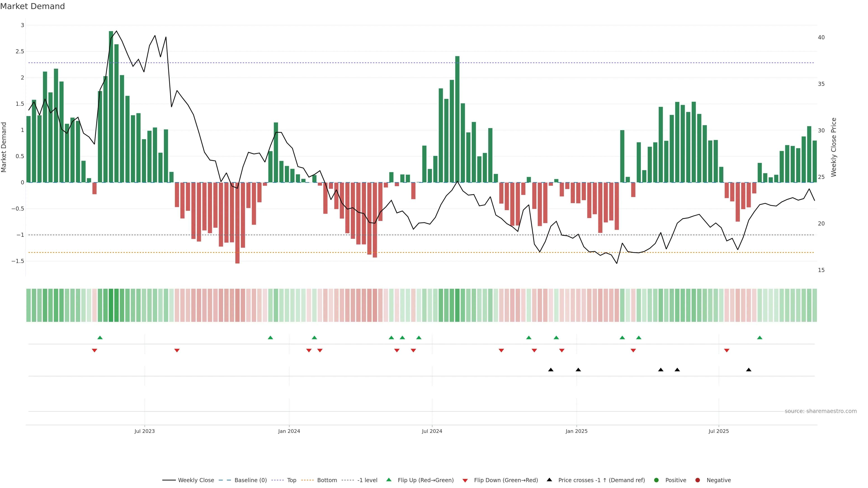The width and height of the screenshot is (868, 488).
Task: Click the Negative red circle legend icon
Action: (x=698, y=480)
